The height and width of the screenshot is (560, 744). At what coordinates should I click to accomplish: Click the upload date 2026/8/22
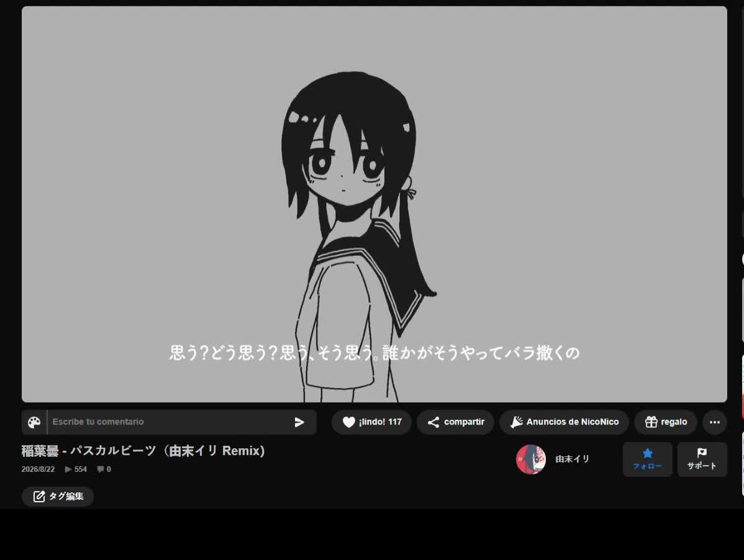coord(38,469)
